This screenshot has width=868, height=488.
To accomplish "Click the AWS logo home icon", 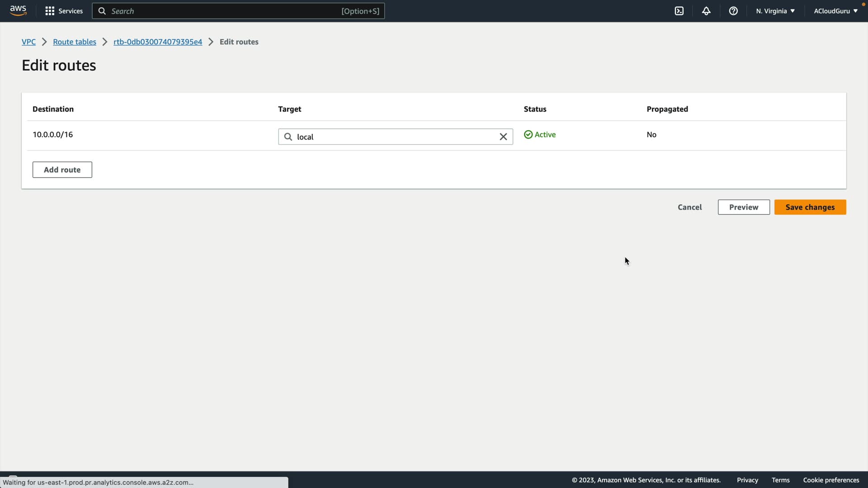I will click(18, 11).
